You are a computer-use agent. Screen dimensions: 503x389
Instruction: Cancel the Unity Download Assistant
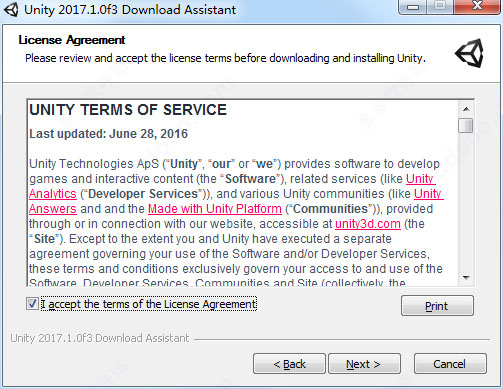click(x=450, y=364)
